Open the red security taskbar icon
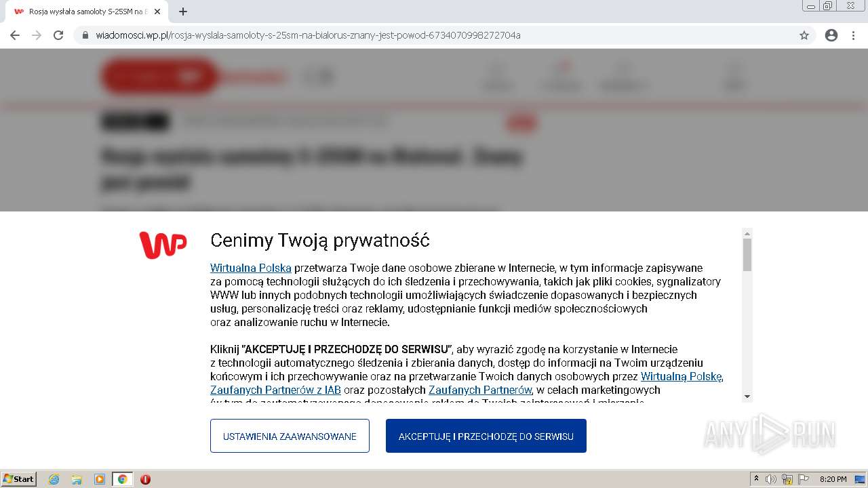 (x=145, y=479)
